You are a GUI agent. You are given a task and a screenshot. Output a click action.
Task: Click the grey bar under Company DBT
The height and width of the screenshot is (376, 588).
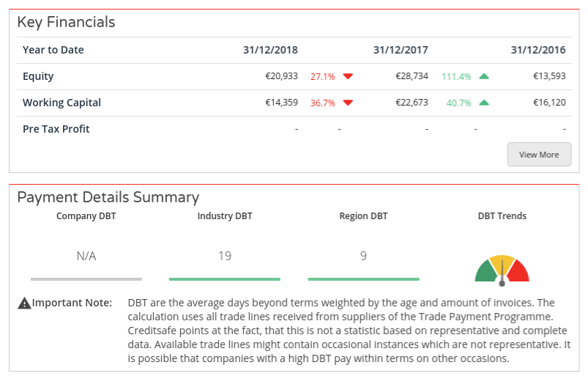[x=86, y=279]
